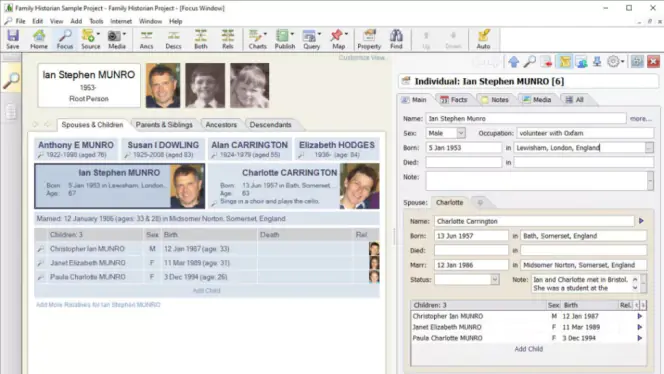Click the magnifier icon in left sidebar

point(11,80)
